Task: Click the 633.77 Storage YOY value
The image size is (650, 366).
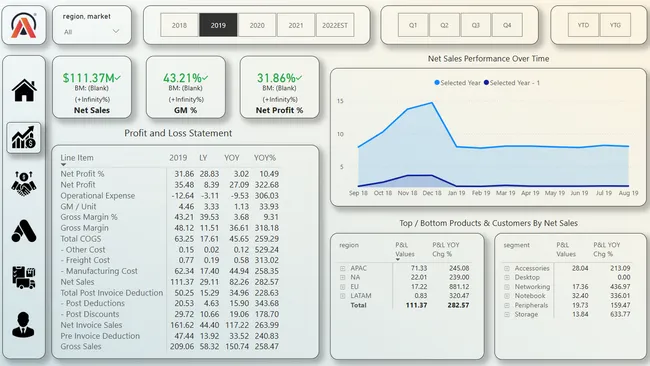Action: tap(620, 315)
